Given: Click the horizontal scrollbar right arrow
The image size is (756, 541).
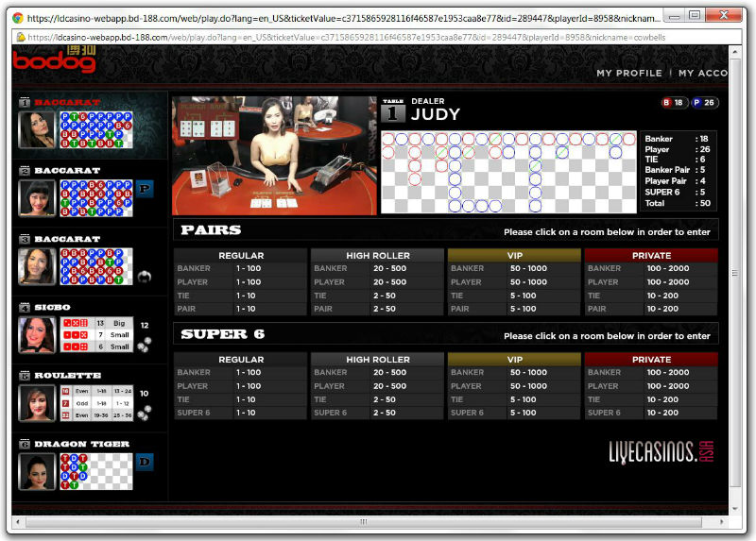Looking at the screenshot, I should 721,522.
